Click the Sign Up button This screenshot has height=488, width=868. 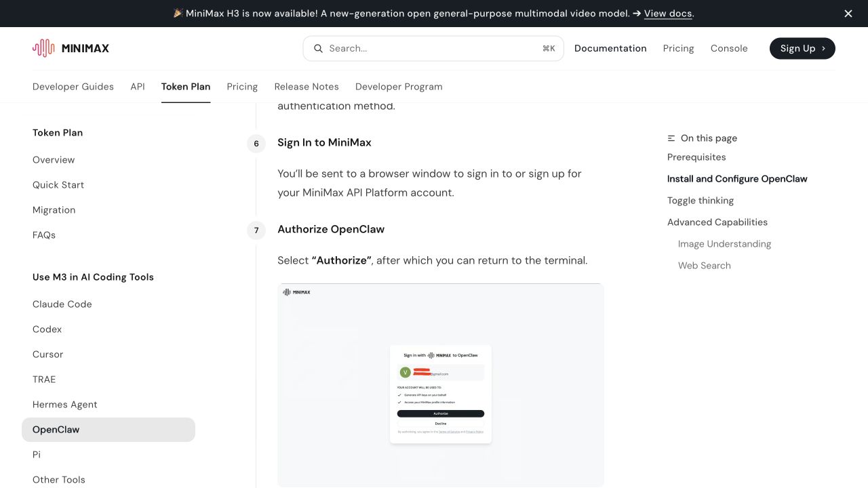pyautogui.click(x=802, y=48)
